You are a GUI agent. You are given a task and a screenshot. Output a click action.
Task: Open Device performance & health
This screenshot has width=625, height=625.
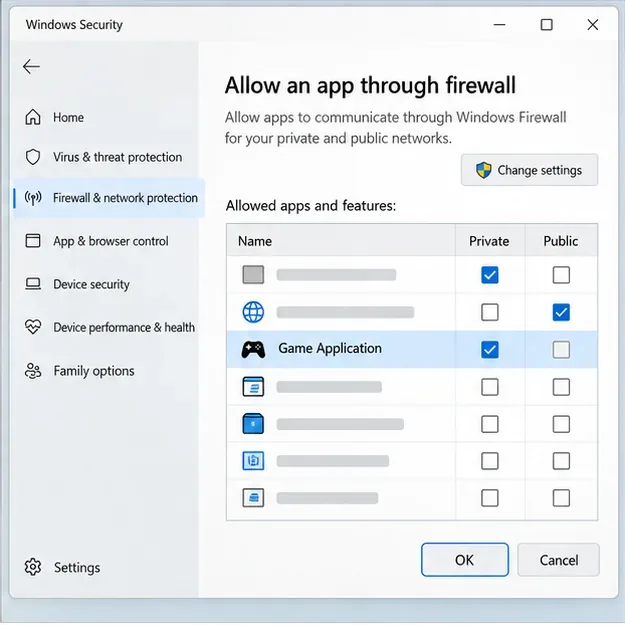[x=124, y=327]
